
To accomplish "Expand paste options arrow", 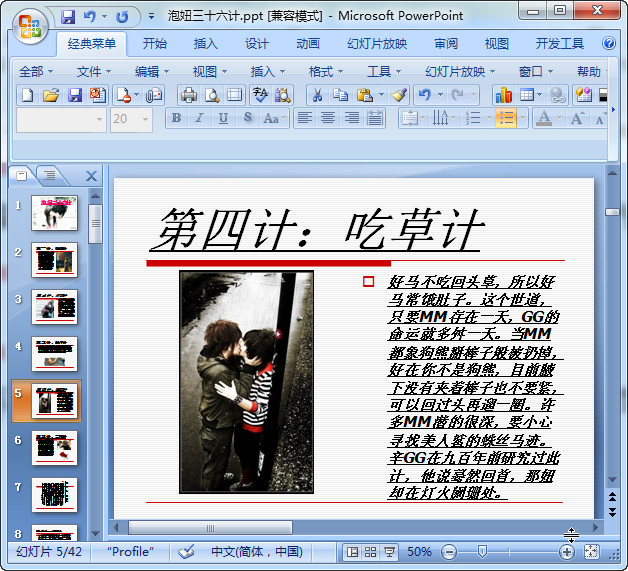I will [381, 95].
